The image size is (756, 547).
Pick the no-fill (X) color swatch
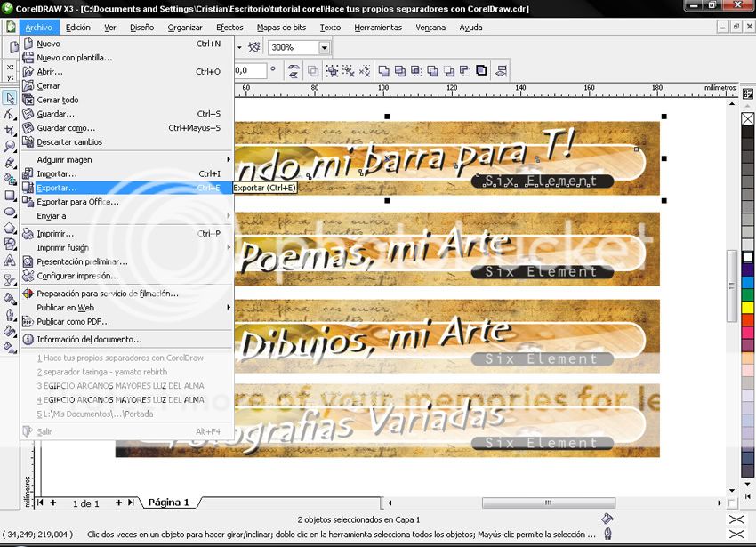click(x=748, y=118)
